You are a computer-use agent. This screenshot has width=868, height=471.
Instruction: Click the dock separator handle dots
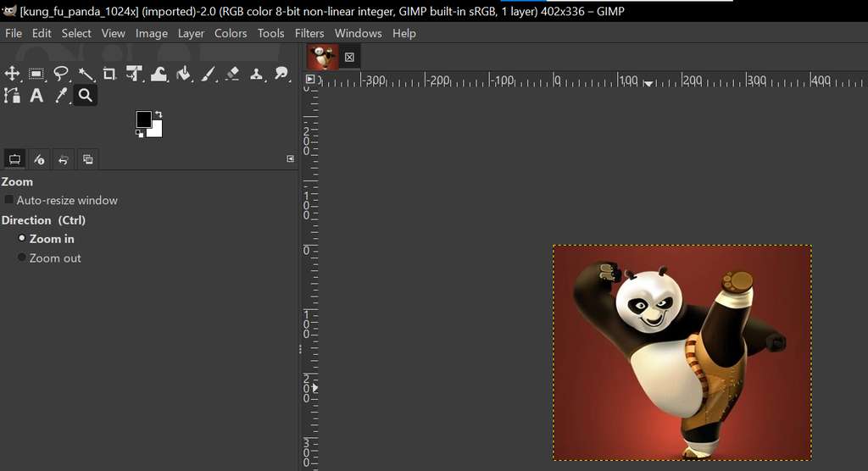(300, 349)
